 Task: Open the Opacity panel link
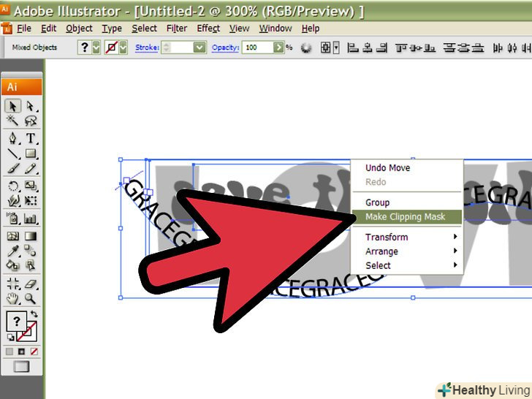coord(226,47)
